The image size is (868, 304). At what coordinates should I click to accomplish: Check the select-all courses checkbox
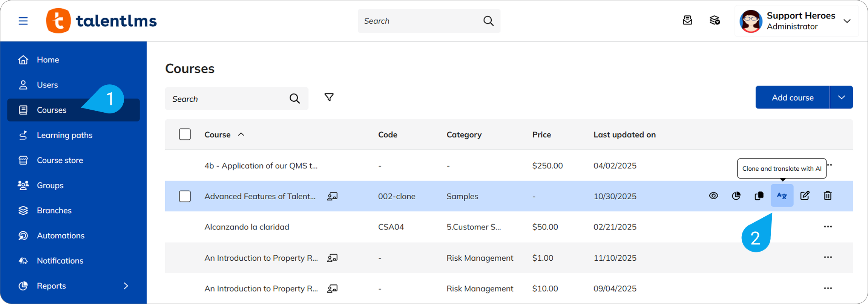click(185, 134)
